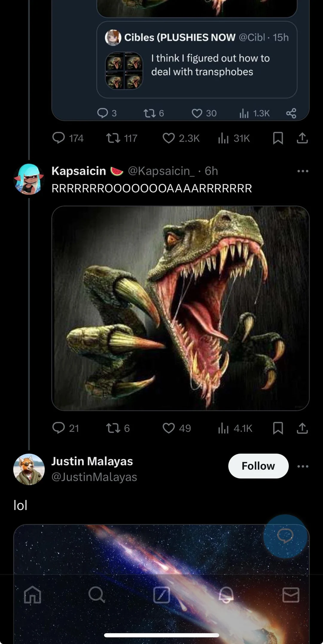This screenshot has height=644, width=323.
Task: Bookmark the post with 31K views
Action: point(278,138)
